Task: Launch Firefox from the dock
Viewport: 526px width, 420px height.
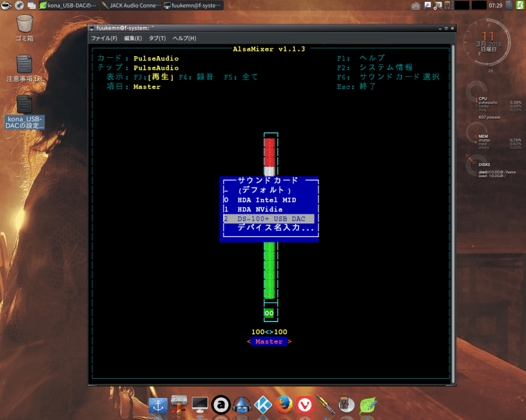Action: point(284,405)
